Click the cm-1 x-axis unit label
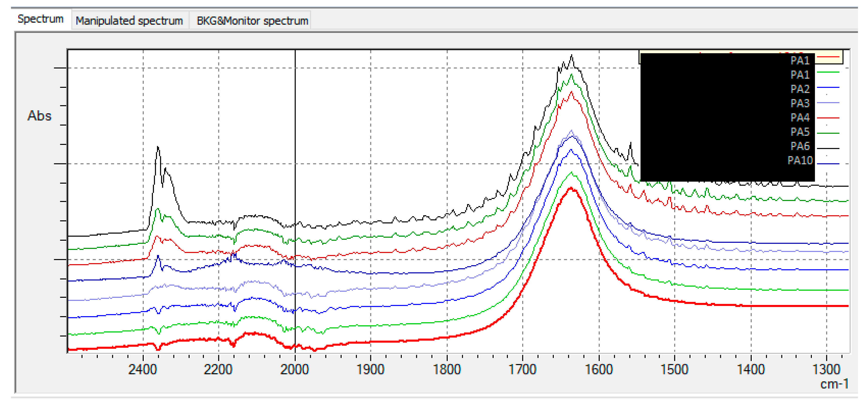Image resolution: width=868 pixels, height=408 pixels. click(x=834, y=384)
